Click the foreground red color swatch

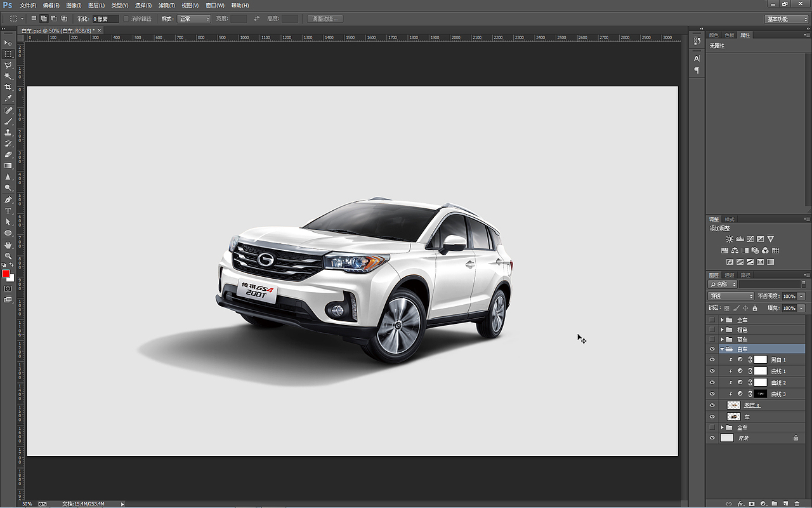coord(6,274)
